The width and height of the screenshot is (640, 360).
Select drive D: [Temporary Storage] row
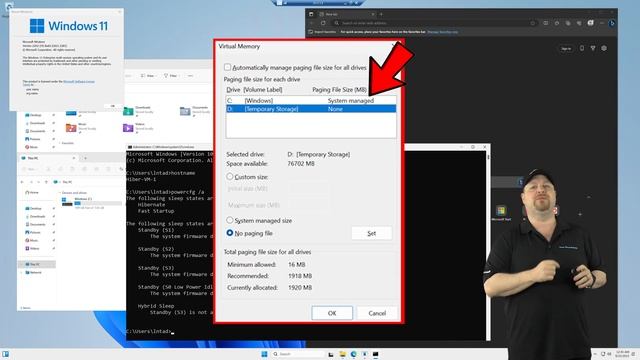(x=311, y=109)
